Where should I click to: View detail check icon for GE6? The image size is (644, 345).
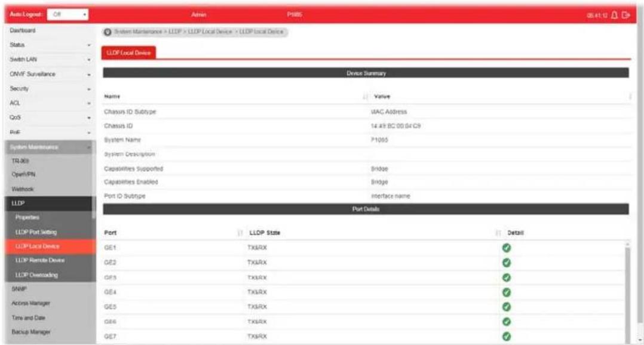(507, 322)
